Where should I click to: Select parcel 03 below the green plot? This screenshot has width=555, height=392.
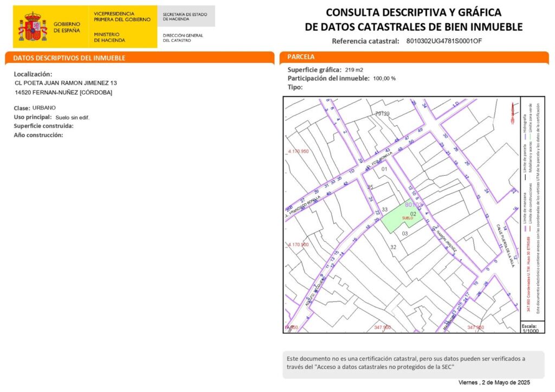coord(404,233)
